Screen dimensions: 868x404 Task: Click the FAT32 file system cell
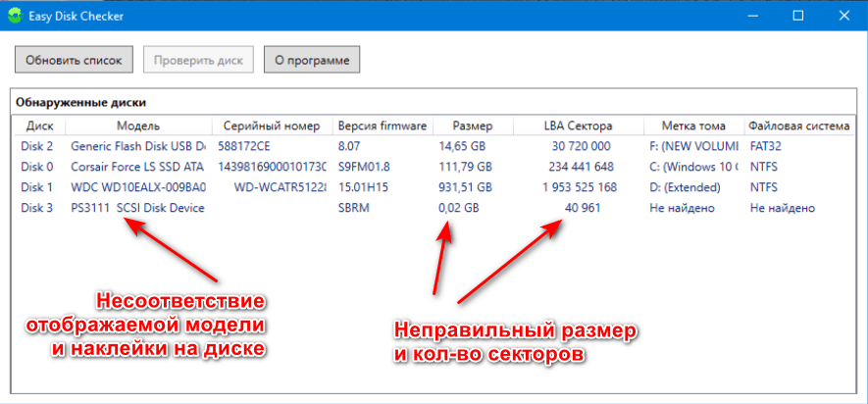pyautogui.click(x=766, y=147)
